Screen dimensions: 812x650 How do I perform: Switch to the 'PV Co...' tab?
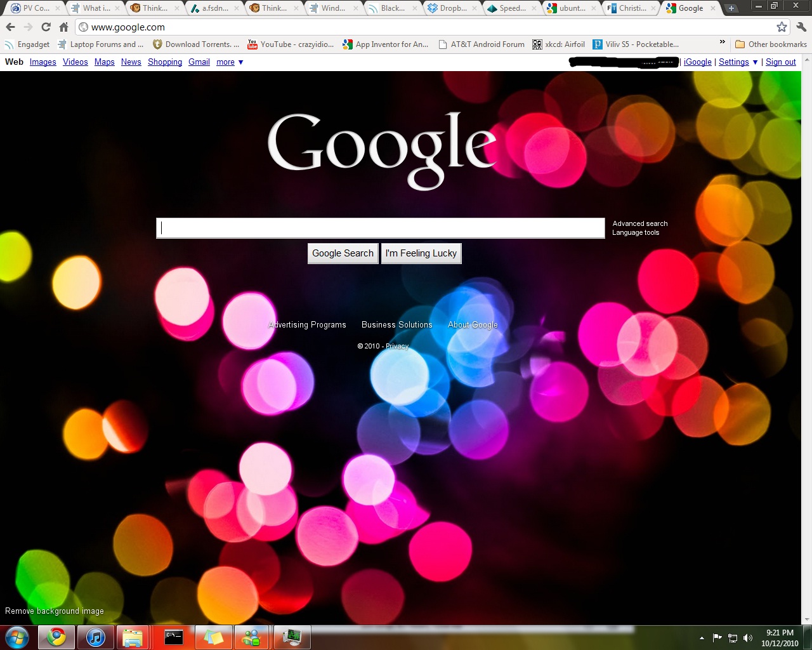(36, 8)
